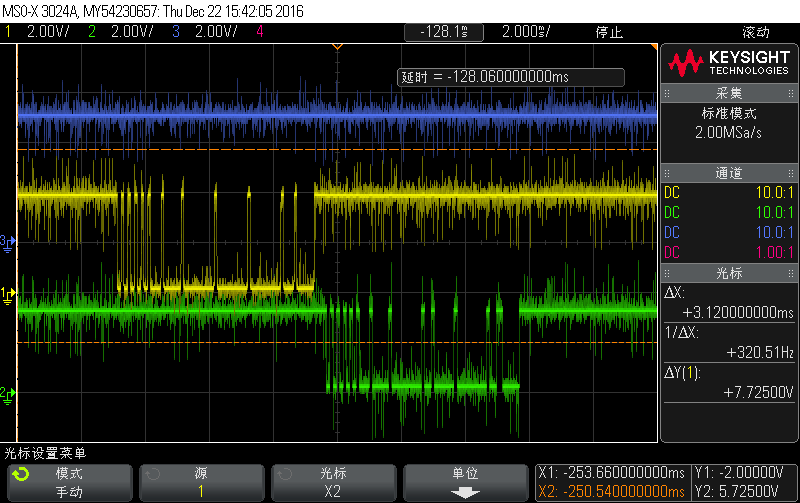Click the dimmed knob icon on 源 softkey
The width and height of the screenshot is (800, 503).
coord(153,474)
